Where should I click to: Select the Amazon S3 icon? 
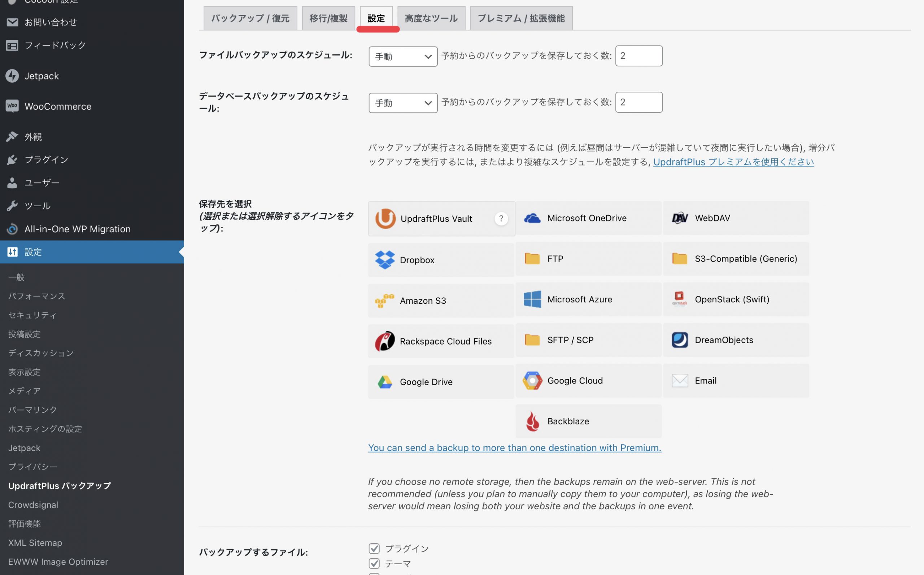tap(384, 301)
